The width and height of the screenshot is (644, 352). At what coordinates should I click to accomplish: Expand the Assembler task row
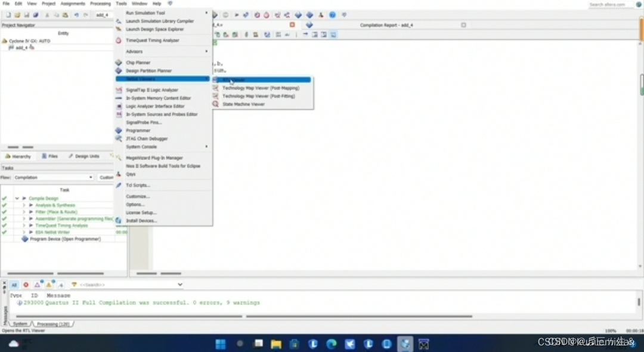(x=24, y=218)
